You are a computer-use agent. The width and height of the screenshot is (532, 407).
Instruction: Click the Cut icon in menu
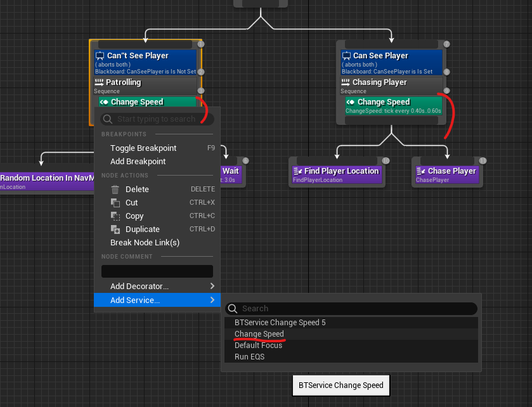[115, 202]
